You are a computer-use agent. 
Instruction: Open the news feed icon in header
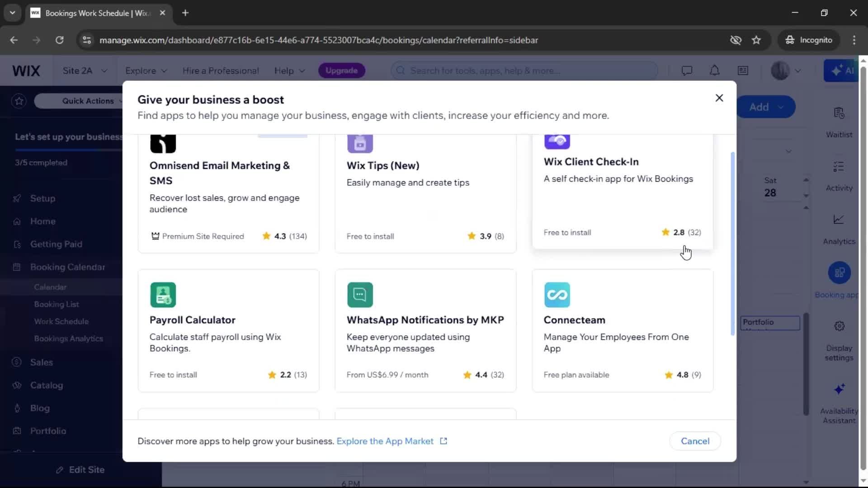(743, 70)
